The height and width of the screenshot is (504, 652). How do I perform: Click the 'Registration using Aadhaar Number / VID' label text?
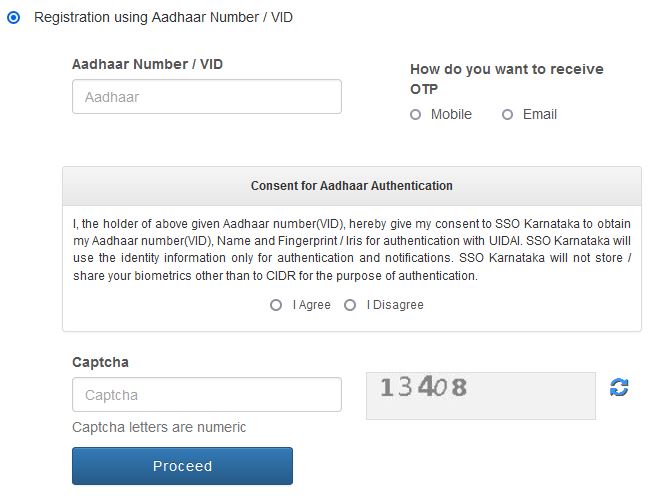(x=163, y=17)
